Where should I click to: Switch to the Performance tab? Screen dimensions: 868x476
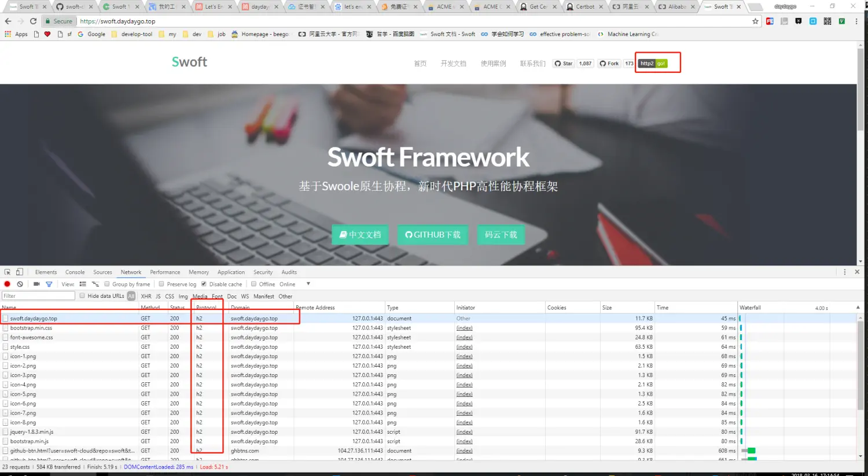[165, 272]
